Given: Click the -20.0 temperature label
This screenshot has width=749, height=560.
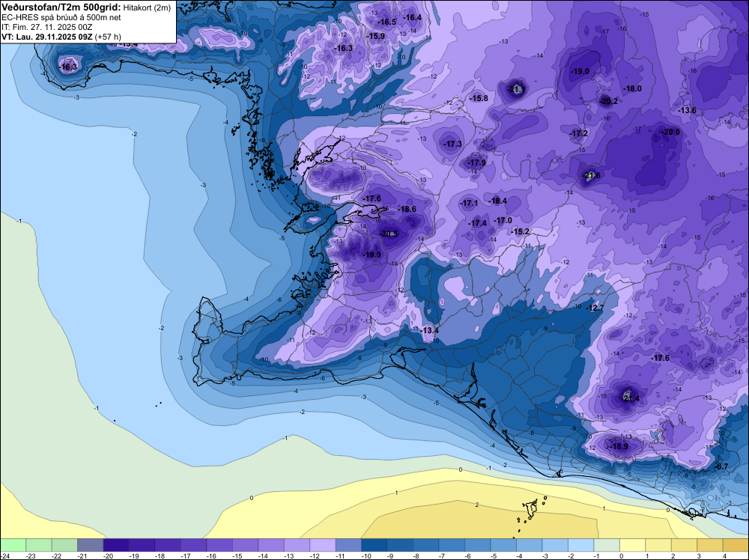Looking at the screenshot, I should [x=670, y=133].
